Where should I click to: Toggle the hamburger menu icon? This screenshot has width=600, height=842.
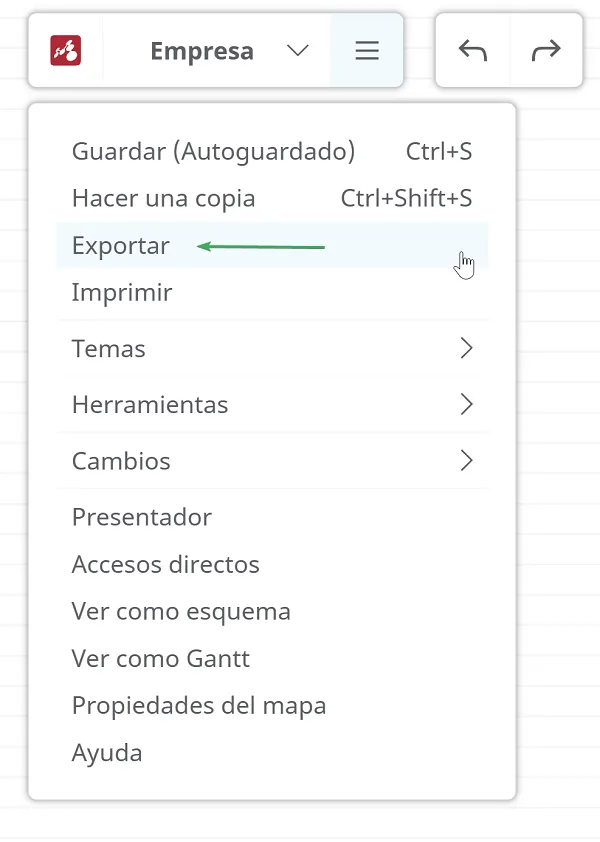(x=367, y=51)
